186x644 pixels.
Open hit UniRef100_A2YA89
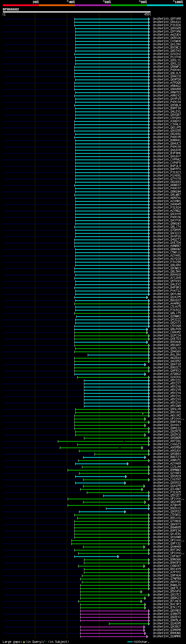pos(167,464)
